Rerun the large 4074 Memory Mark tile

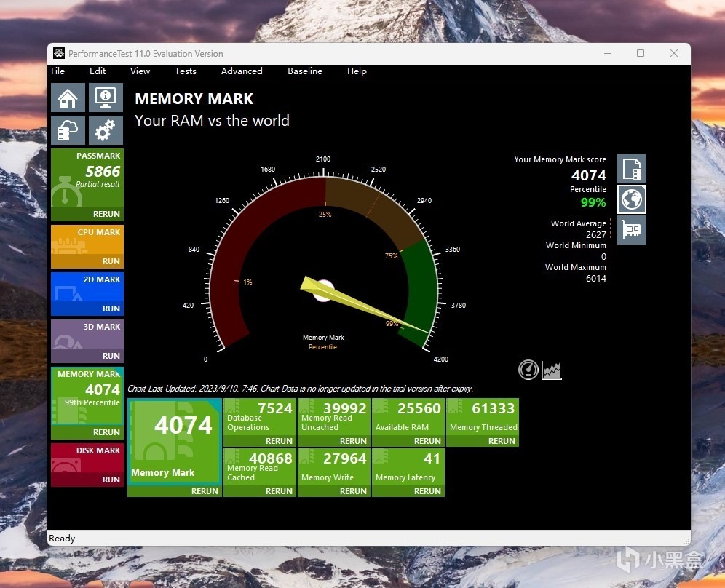point(205,491)
